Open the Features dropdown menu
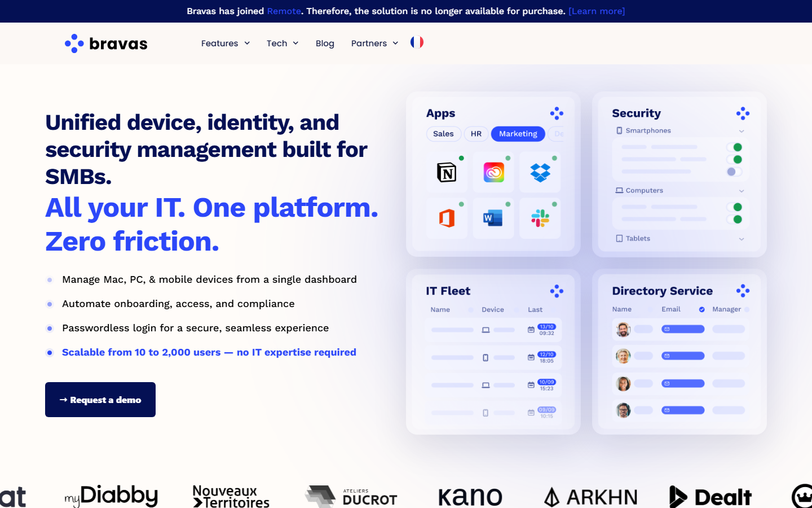Screen dimensions: 812x508 pos(226,43)
